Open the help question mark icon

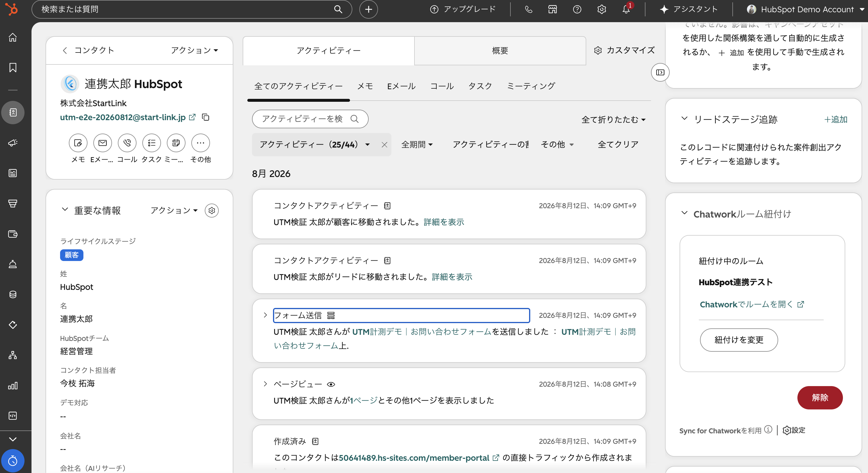tap(577, 9)
